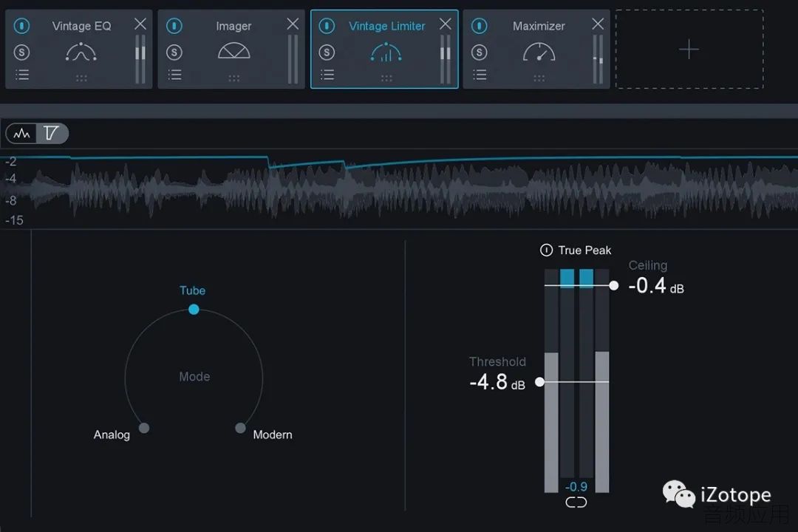
Task: Open Vintage EQ presets list icon
Action: [22, 75]
